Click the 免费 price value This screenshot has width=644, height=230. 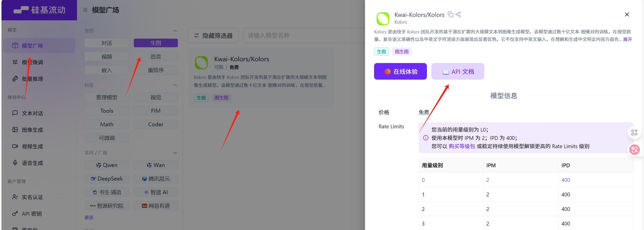(424, 112)
